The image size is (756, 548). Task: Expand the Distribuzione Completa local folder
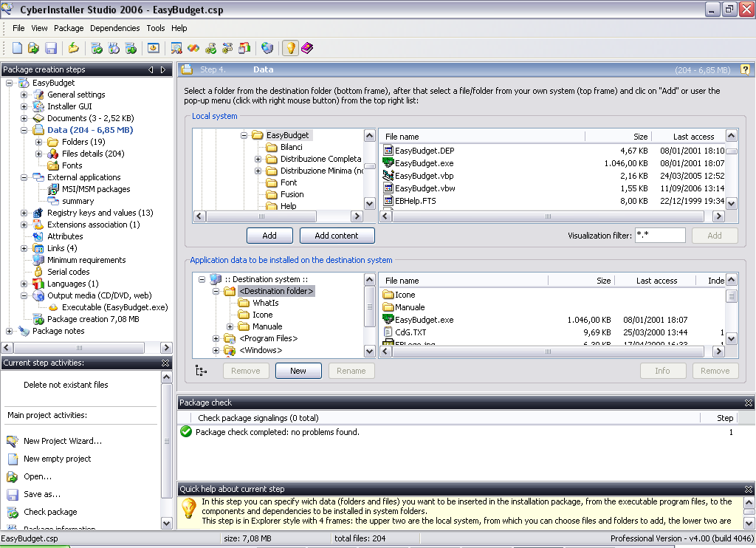(x=258, y=160)
